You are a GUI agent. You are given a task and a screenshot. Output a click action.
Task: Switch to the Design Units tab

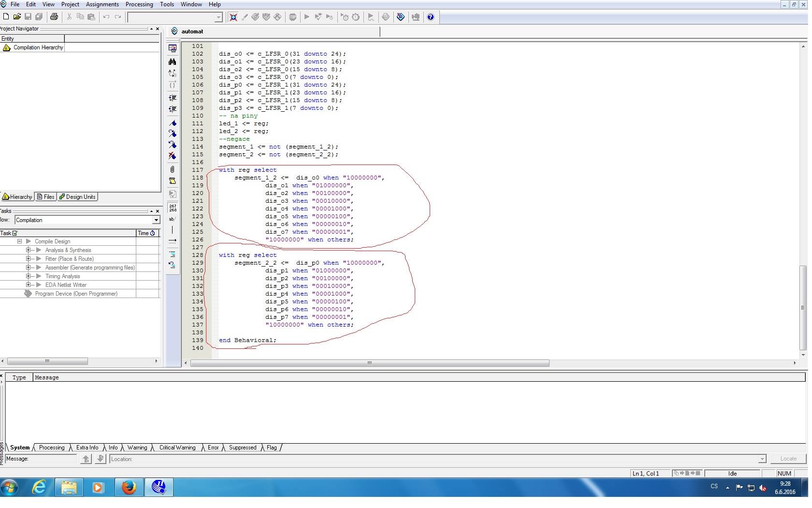pos(77,197)
